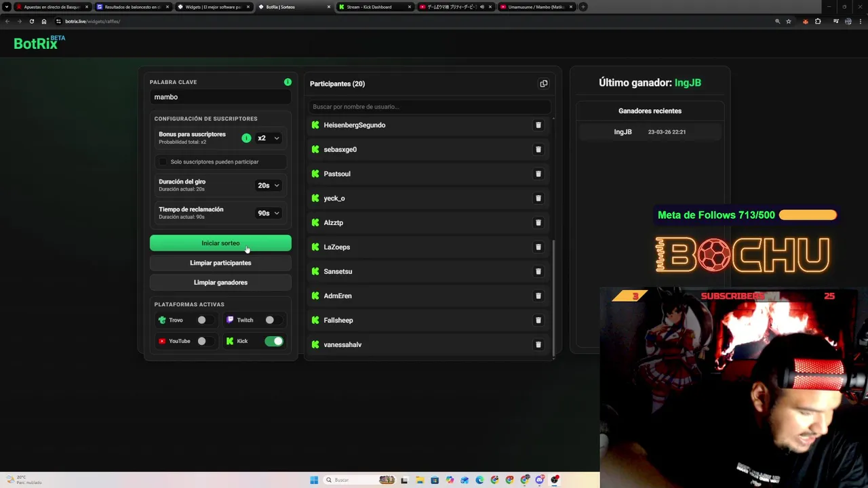This screenshot has width=868, height=488.
Task: Remove sebasxge0 using its trash icon
Action: click(x=538, y=150)
